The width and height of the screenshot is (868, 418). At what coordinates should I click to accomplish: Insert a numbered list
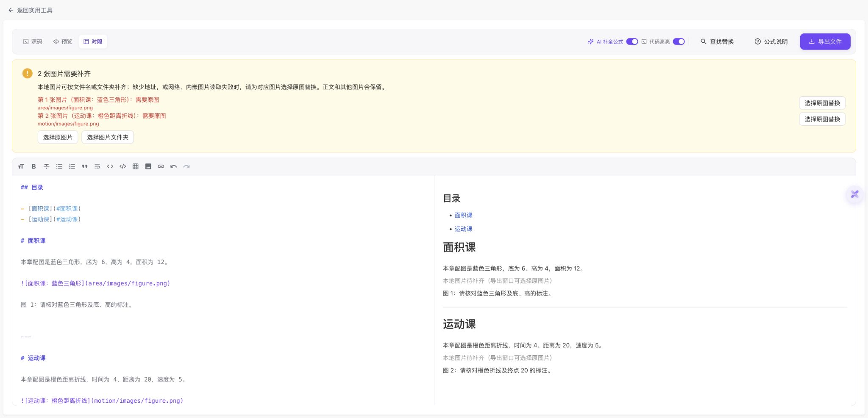coord(72,166)
